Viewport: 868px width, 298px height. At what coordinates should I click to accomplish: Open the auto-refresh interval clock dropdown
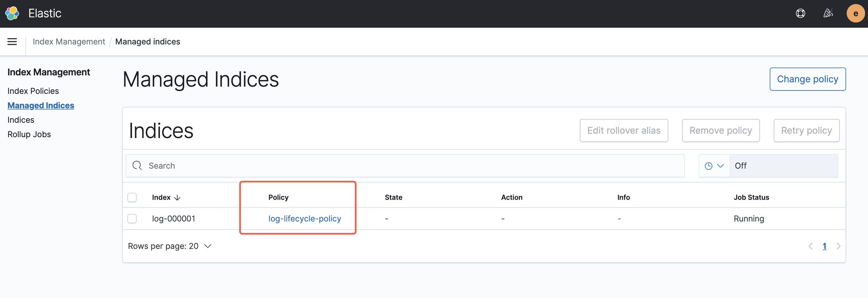[x=714, y=166]
